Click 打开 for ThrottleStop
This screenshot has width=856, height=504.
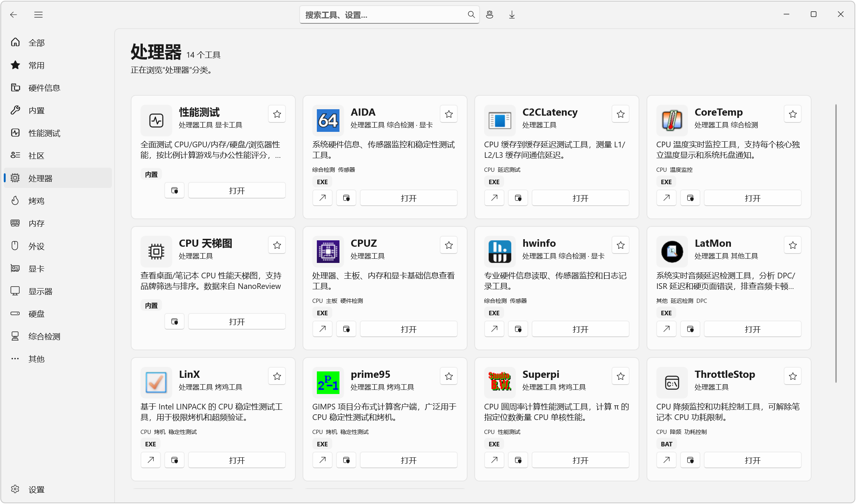[753, 460]
